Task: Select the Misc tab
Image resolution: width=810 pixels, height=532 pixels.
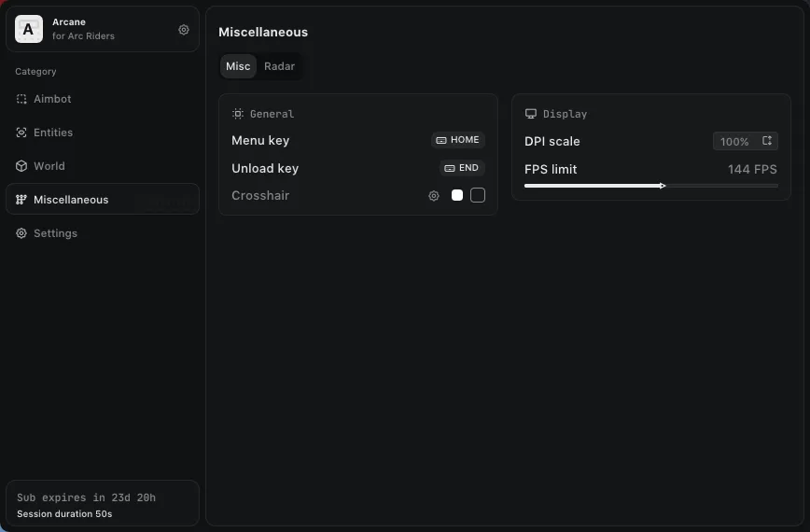Action: click(x=238, y=66)
